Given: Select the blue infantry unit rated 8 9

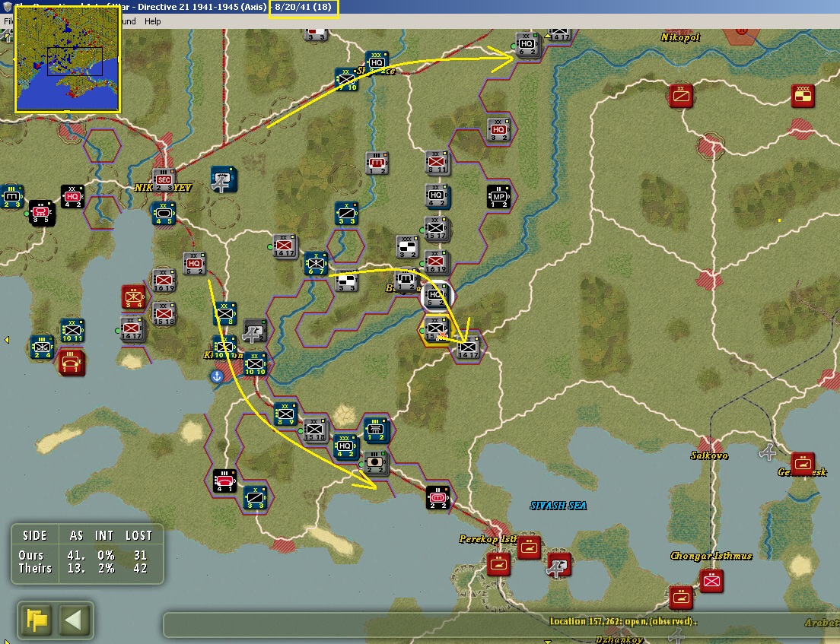Looking at the screenshot, I should 285,414.
